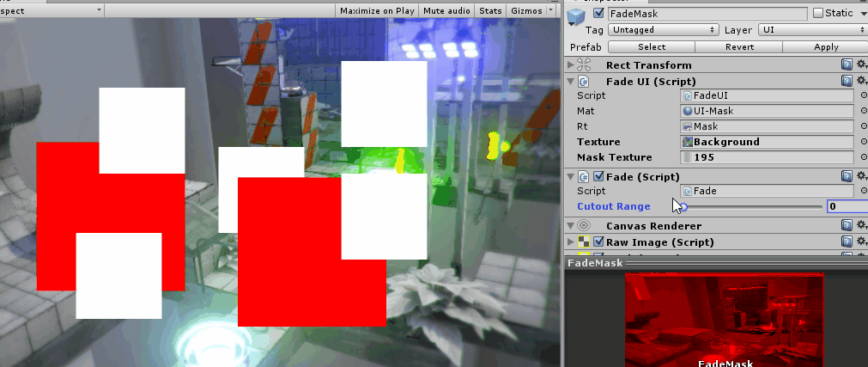Expand the Raw Image (Script) component

571,242
